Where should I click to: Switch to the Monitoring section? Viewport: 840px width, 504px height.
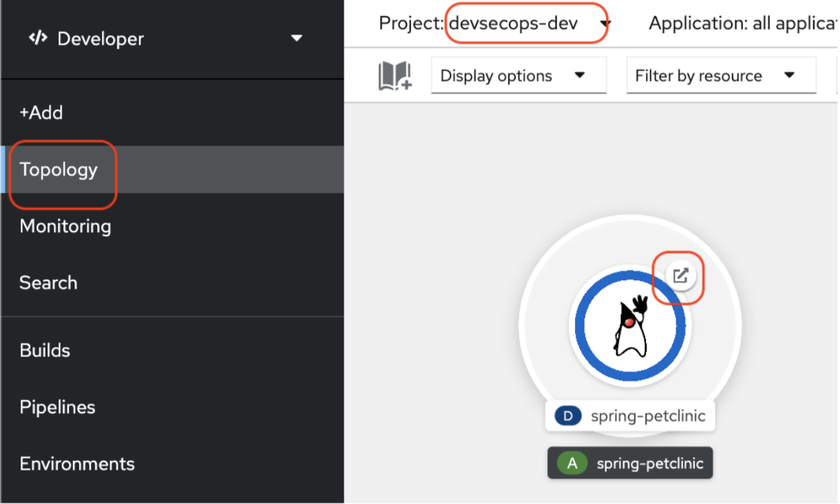[65, 226]
